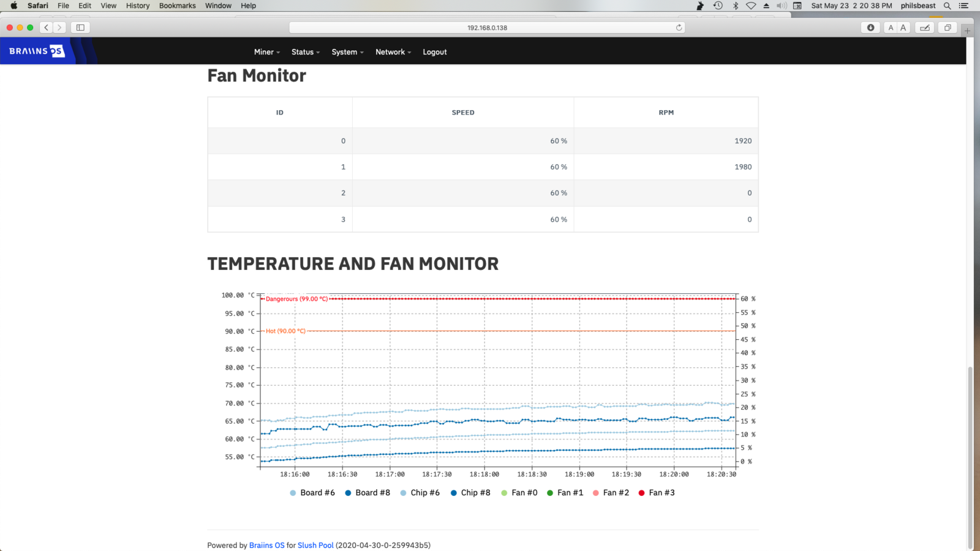This screenshot has height=551, width=980.
Task: Expand the Miner dropdown menu
Action: point(267,52)
